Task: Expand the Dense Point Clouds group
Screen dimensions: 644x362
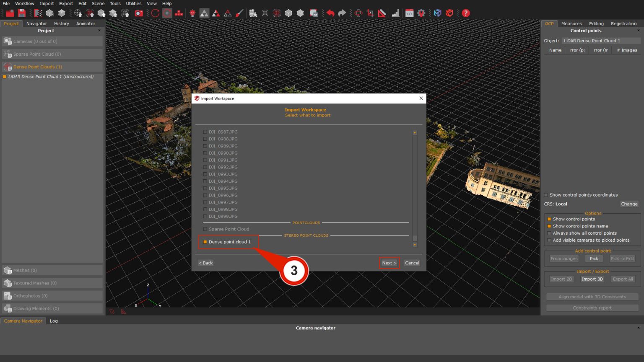Action: click(x=38, y=67)
